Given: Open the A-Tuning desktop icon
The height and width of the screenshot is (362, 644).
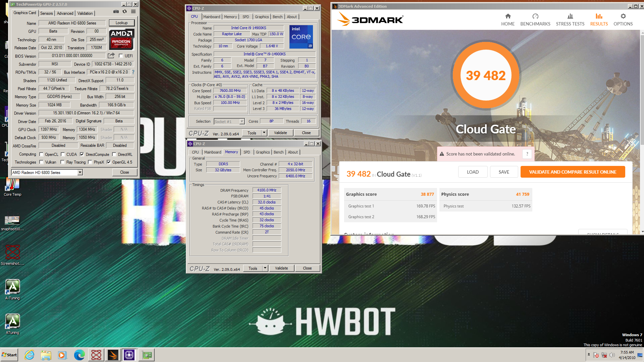Looking at the screenshot, I should (12, 290).
